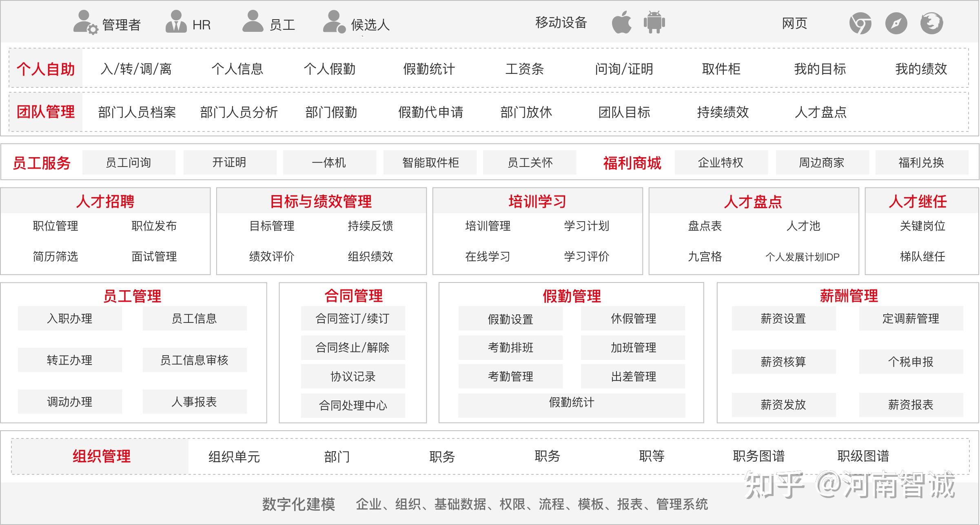
Task: Open the Chrome browser icon
Action: click(x=860, y=23)
